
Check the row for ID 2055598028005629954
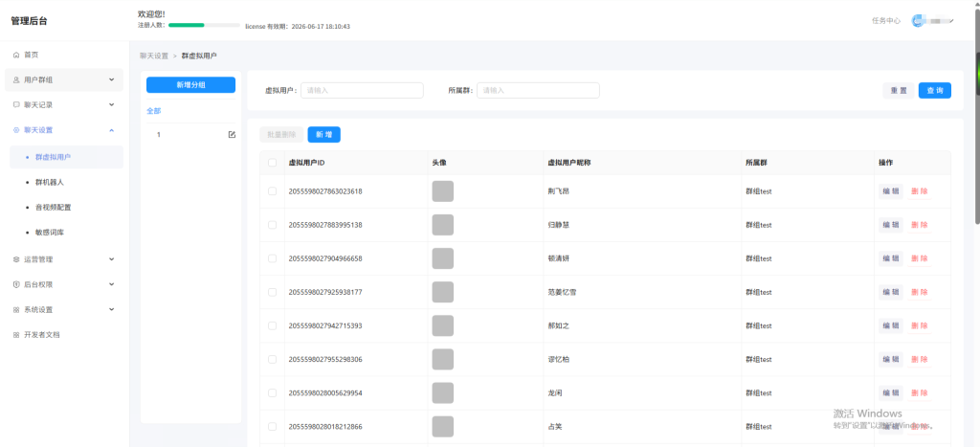pyautogui.click(x=272, y=393)
